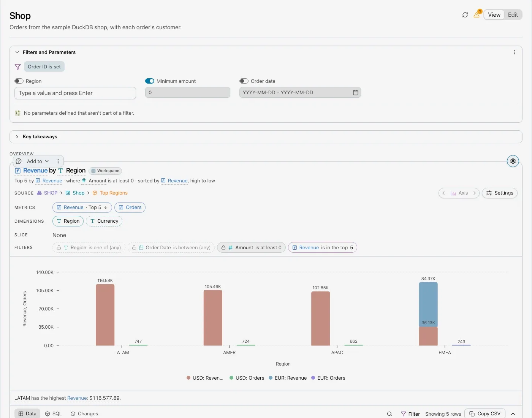Viewport: 532px width, 418px height.
Task: Disable the Minimum amount switch
Action: tap(150, 81)
